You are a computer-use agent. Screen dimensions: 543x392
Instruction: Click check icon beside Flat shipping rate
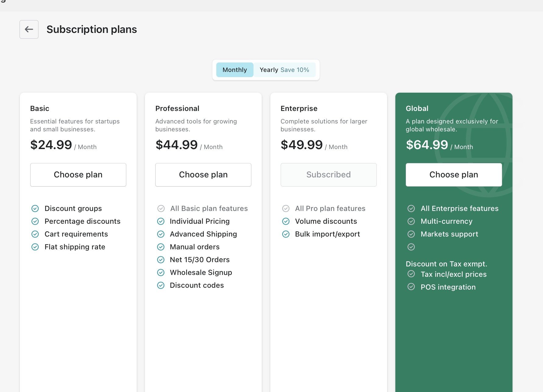35,247
